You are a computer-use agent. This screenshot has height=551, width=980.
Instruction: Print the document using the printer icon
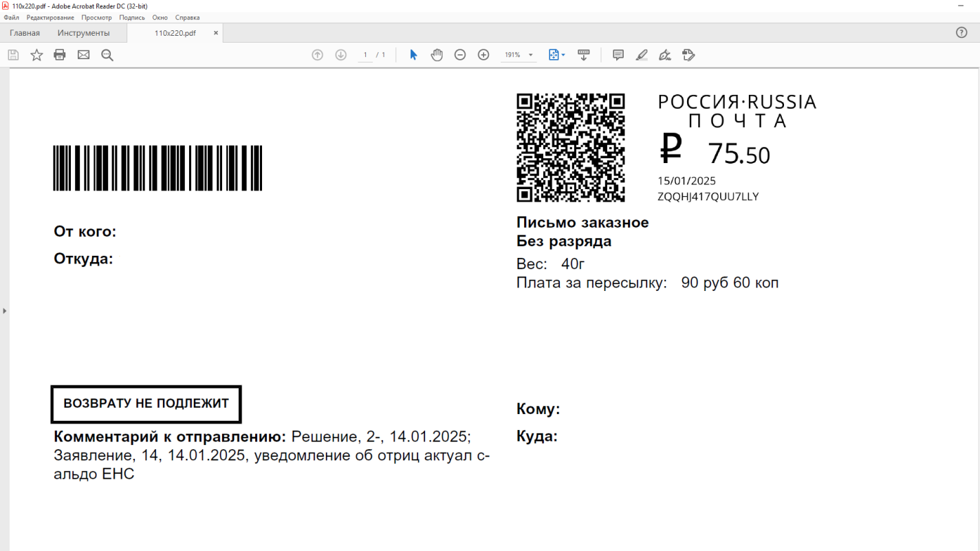click(x=60, y=55)
